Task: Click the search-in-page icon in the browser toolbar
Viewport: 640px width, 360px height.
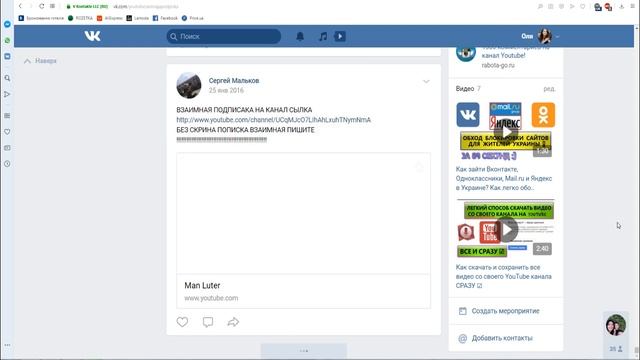Action: pos(540,7)
